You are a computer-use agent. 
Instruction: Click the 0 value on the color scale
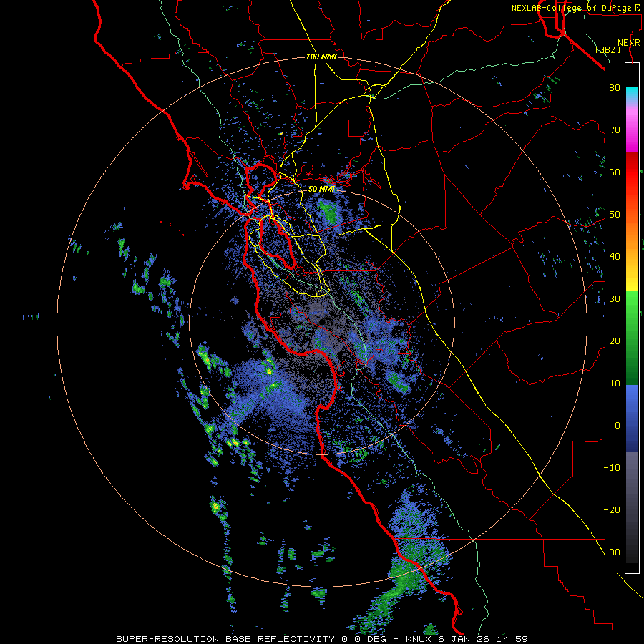[618, 426]
